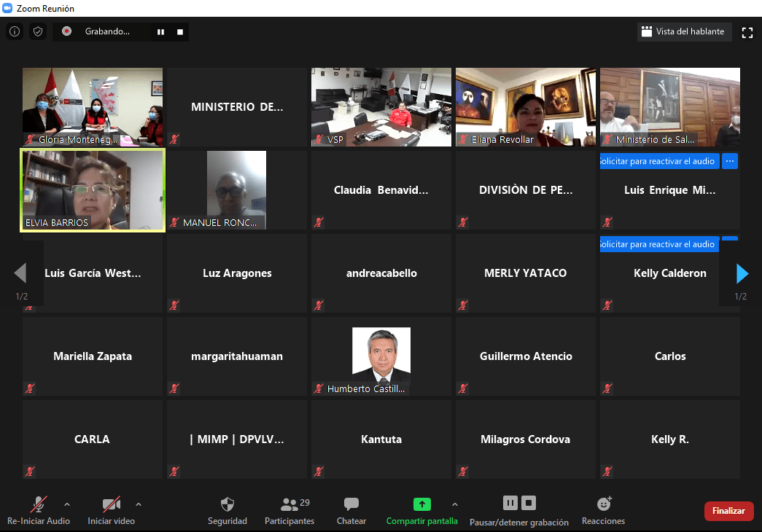Expand audio options arrow

67,504
